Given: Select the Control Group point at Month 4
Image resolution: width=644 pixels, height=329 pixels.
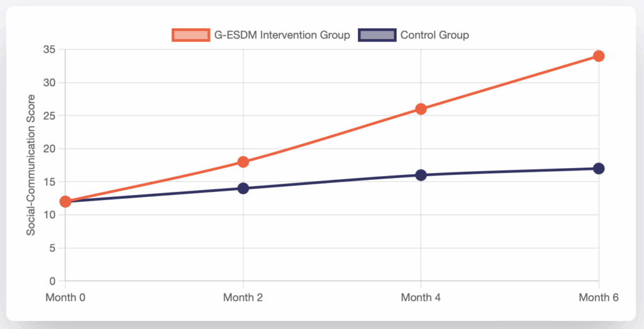Looking at the screenshot, I should [x=421, y=175].
